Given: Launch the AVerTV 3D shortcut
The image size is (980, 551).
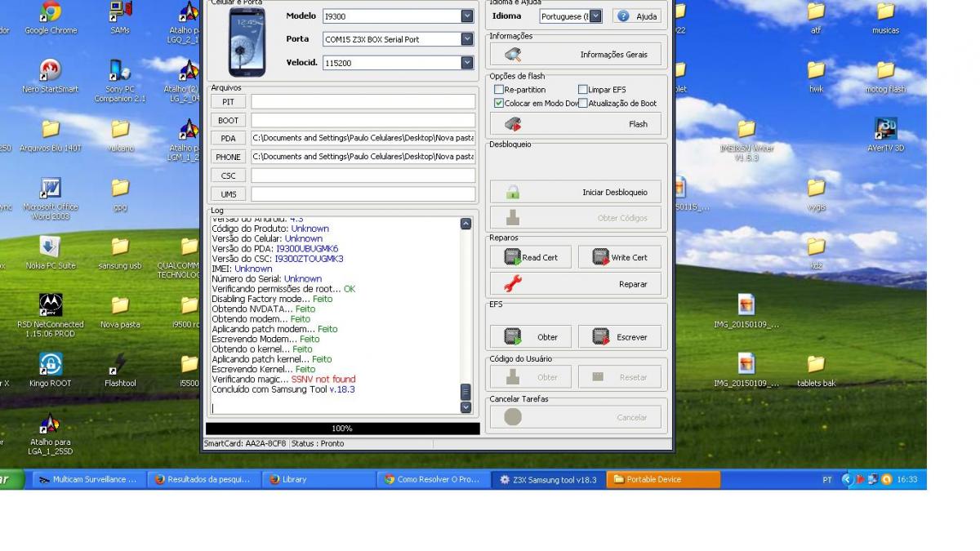Looking at the screenshot, I should [x=885, y=136].
